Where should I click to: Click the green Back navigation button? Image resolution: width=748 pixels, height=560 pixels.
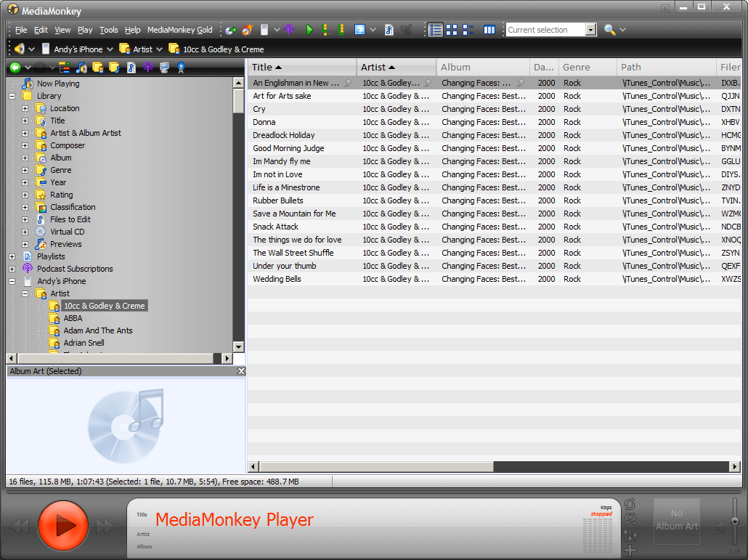[15, 68]
